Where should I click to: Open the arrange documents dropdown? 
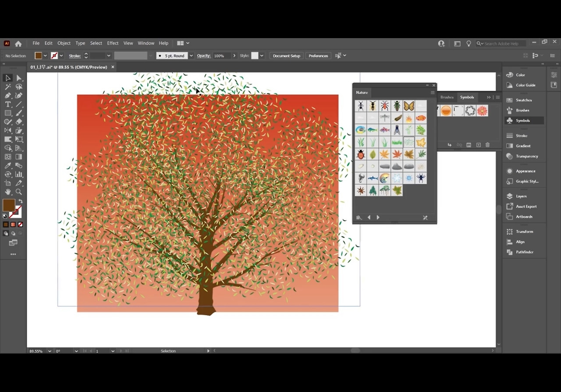click(x=183, y=43)
